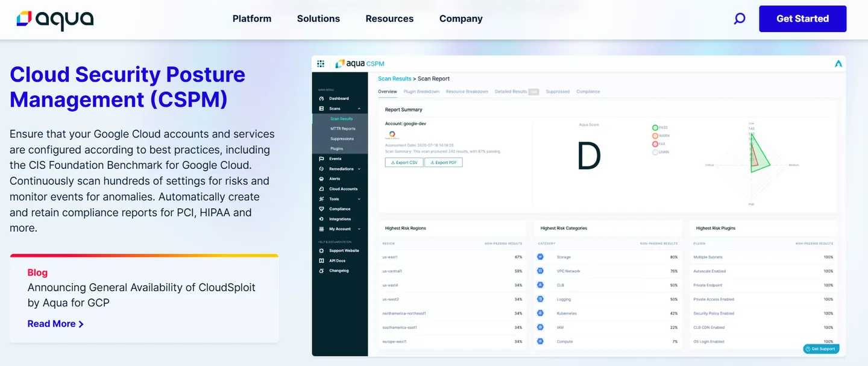Click the Scan Results breadcrumb link
The image size is (868, 366).
395,79
